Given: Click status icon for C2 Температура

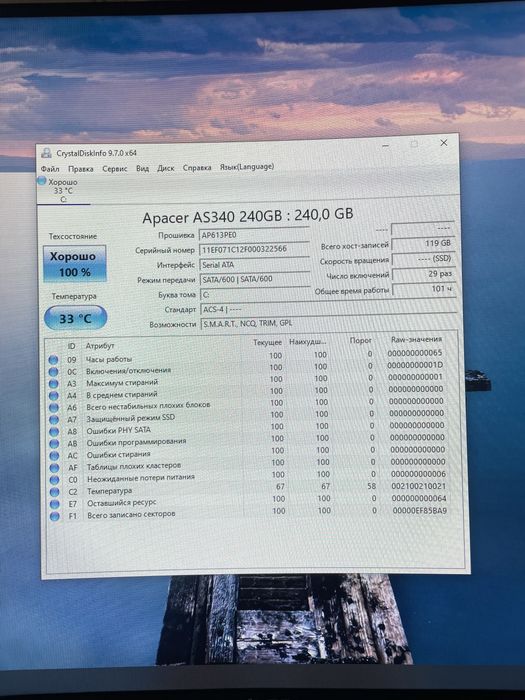Looking at the screenshot, I should [x=54, y=492].
